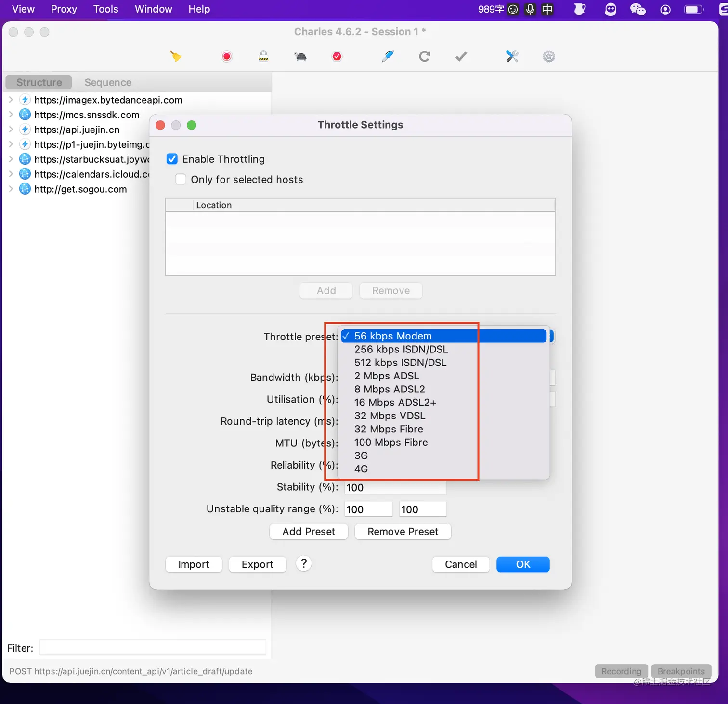Select 56 kbps Modem preset
The image size is (728, 704).
click(443, 336)
